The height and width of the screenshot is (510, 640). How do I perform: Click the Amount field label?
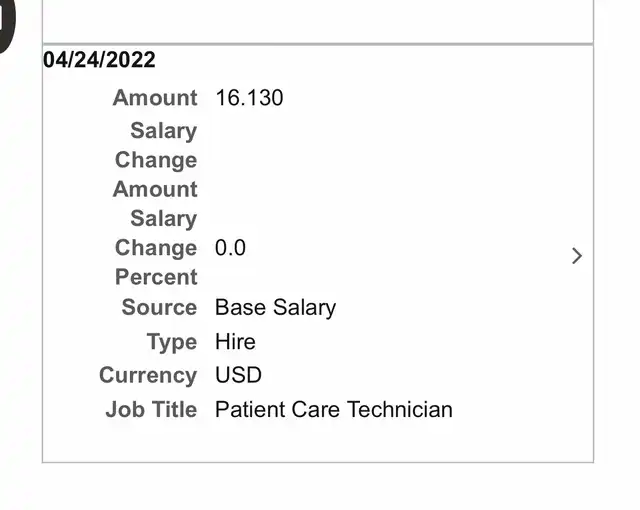click(x=155, y=98)
